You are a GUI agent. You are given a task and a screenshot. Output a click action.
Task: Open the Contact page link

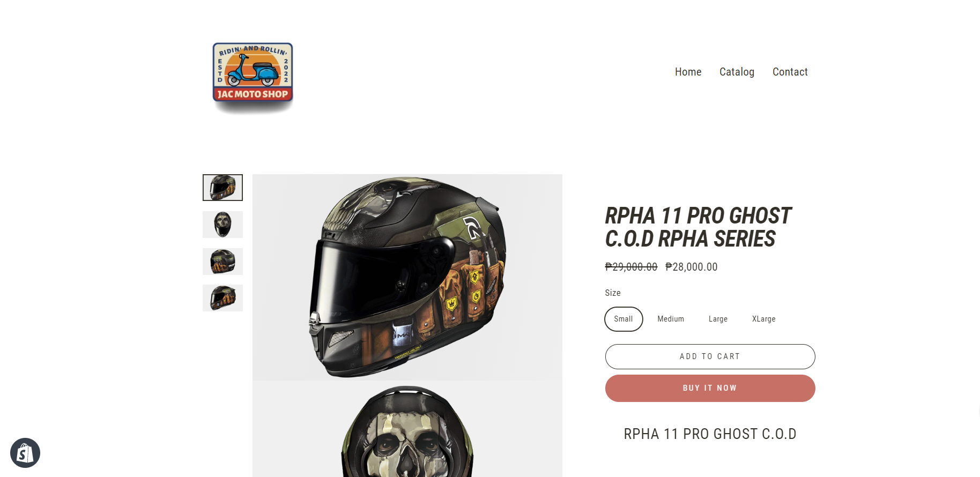pyautogui.click(x=790, y=72)
